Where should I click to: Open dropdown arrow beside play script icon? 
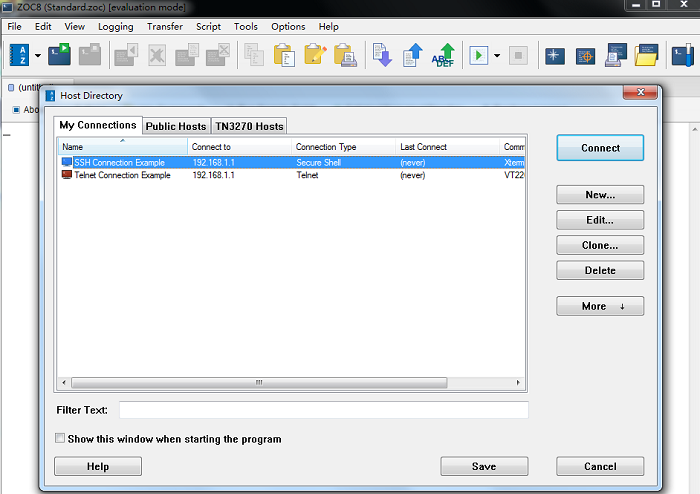[497, 56]
